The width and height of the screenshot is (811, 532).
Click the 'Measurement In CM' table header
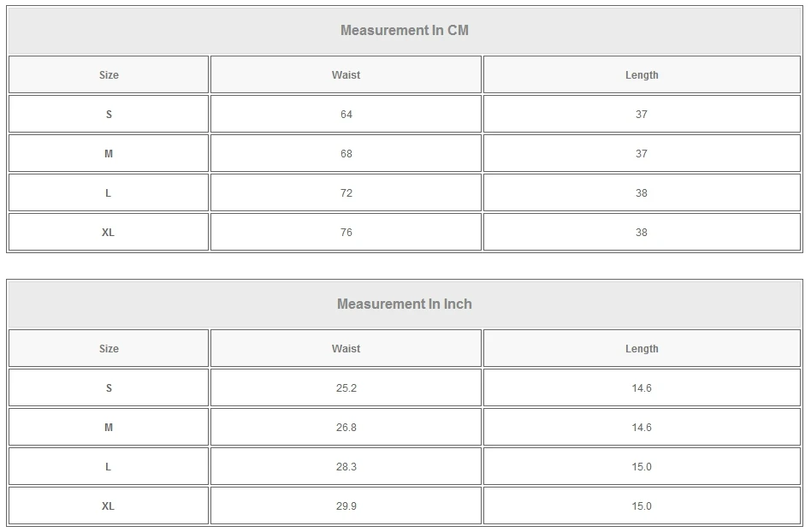405,31
